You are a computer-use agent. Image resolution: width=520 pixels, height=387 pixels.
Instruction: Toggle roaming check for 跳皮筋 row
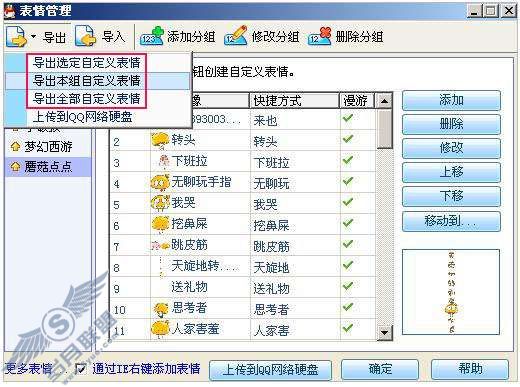348,244
